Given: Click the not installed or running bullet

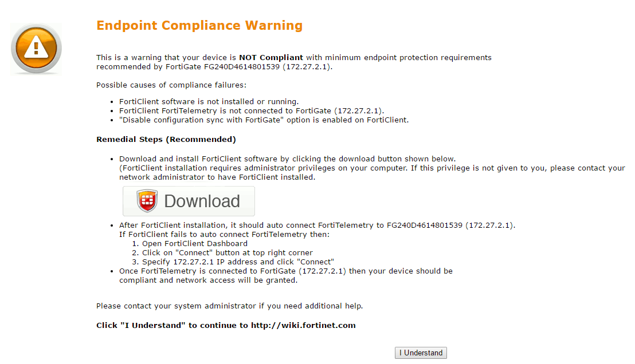Looking at the screenshot, I should (209, 102).
